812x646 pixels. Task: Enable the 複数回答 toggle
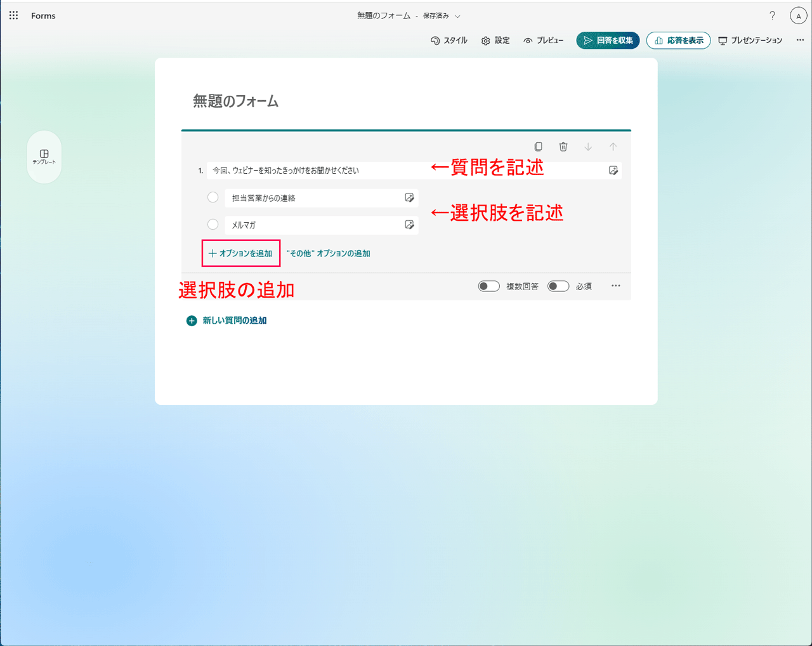488,286
